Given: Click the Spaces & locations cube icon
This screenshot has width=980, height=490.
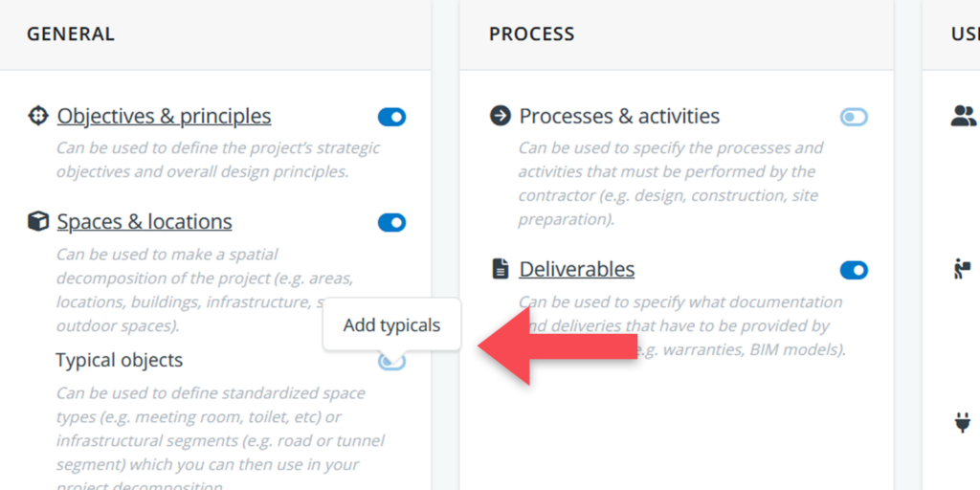Looking at the screenshot, I should click(37, 222).
